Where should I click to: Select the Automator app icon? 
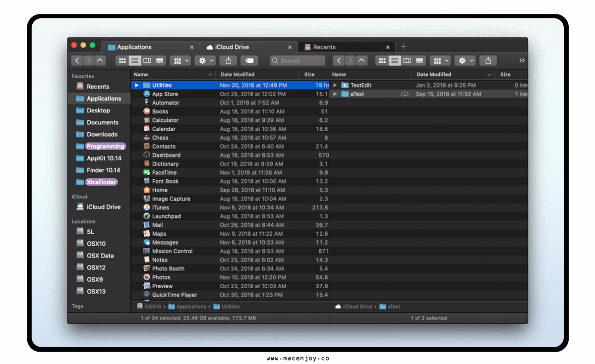coord(147,103)
